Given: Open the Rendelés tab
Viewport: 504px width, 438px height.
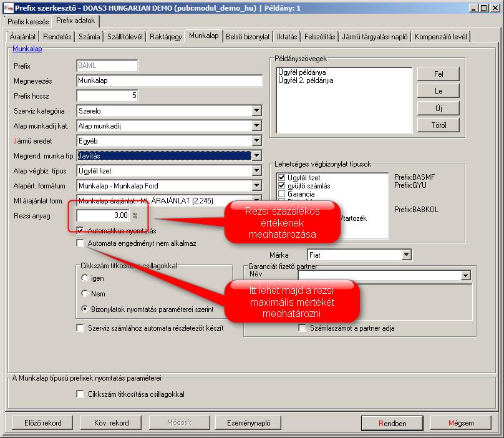Looking at the screenshot, I should click(x=57, y=37).
